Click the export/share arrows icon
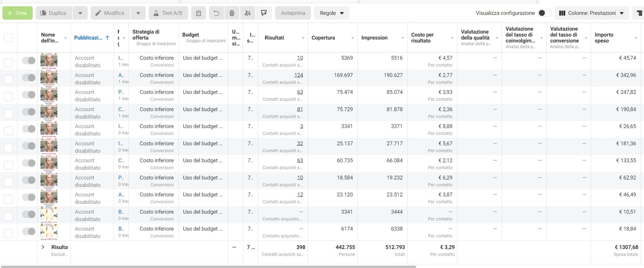Viewport: 644px width, 268px height. [x=264, y=13]
